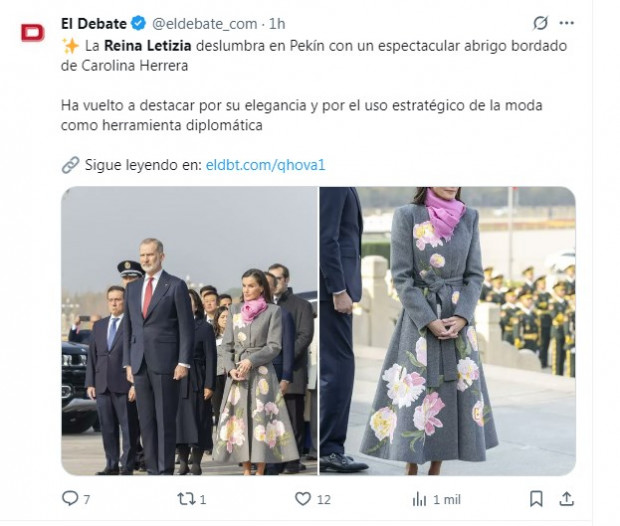620x526 pixels.
Task: Open the left photo of the royal couple
Action: click(x=189, y=331)
